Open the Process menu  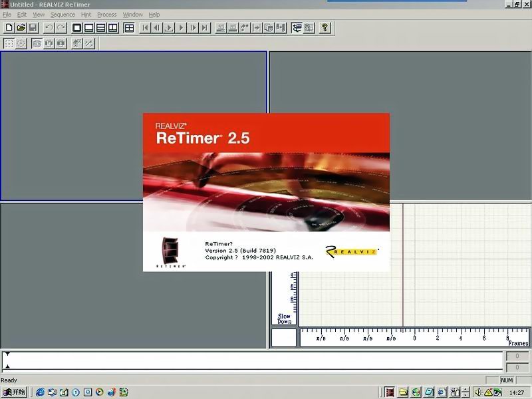107,15
